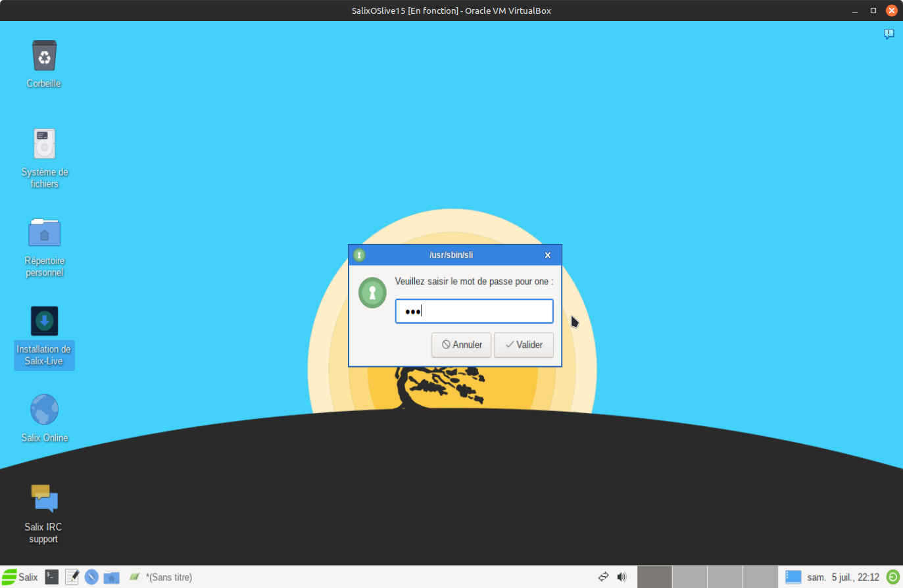Open text editor launcher in panel

click(x=72, y=577)
